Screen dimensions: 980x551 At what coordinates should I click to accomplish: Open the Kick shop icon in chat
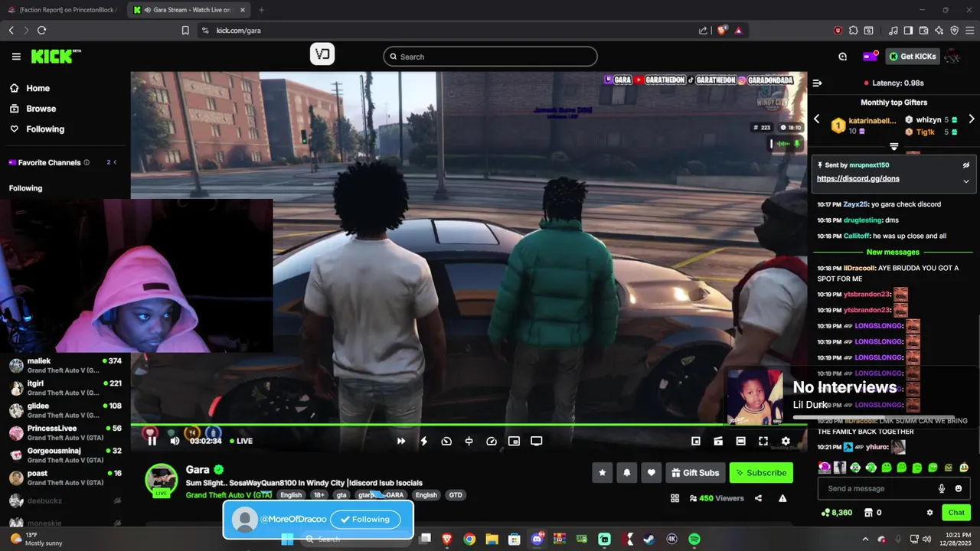(869, 513)
